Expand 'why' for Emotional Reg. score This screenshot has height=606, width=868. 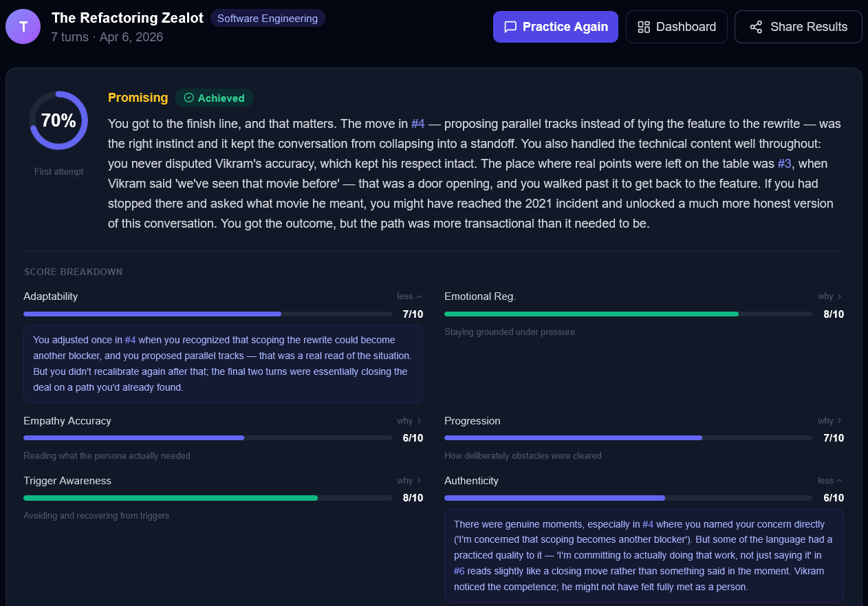[x=829, y=296]
